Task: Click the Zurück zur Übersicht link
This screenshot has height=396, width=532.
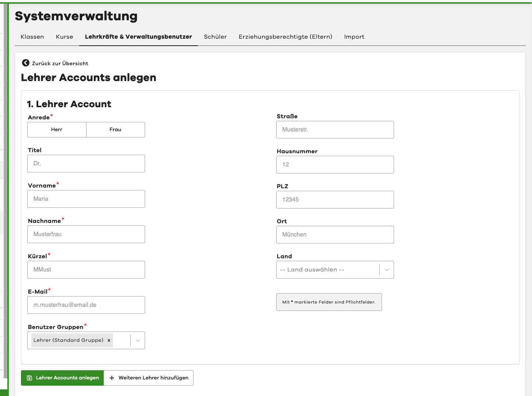Action: point(60,63)
